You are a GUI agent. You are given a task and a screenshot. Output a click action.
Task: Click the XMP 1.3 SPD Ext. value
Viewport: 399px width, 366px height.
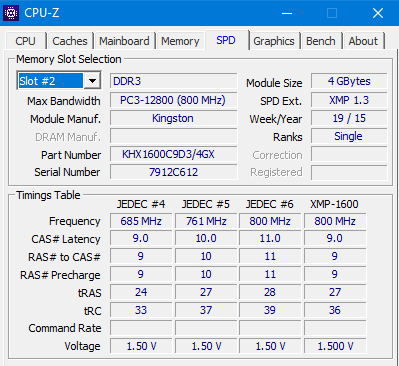[349, 100]
